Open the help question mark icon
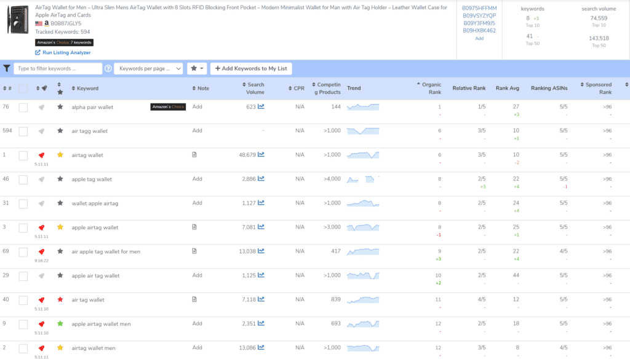 108,68
